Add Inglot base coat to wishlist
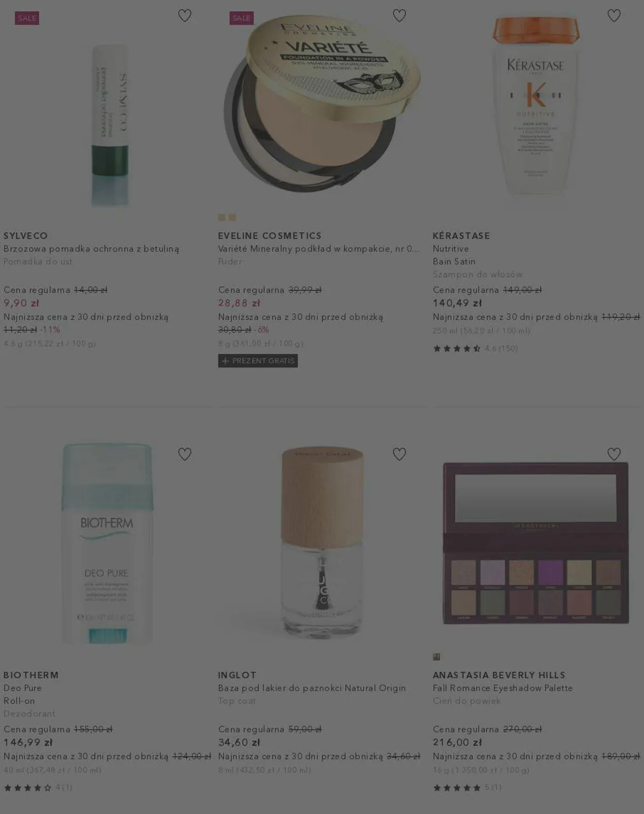The height and width of the screenshot is (814, 644). click(x=399, y=454)
